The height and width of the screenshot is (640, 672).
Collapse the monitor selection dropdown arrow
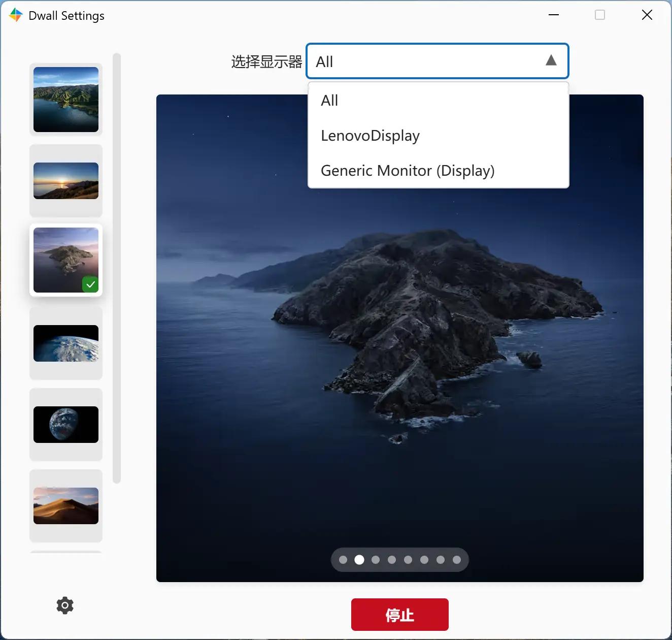[x=551, y=60]
